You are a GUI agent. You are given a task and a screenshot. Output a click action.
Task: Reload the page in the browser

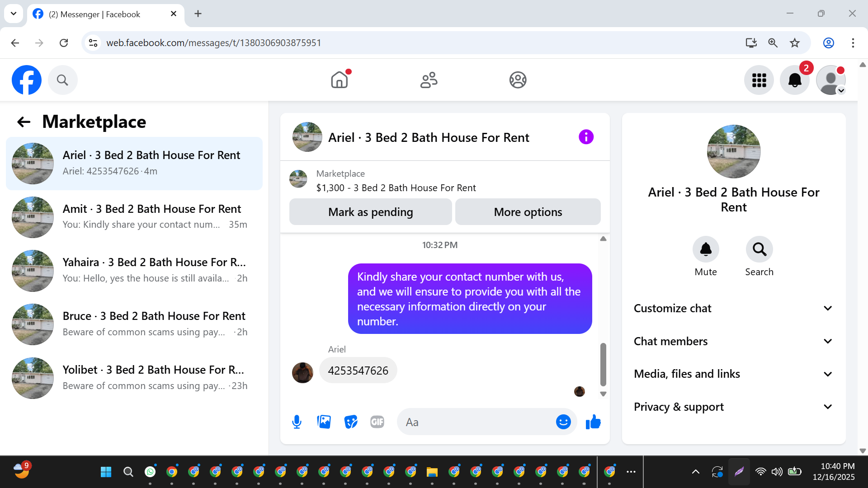(64, 43)
